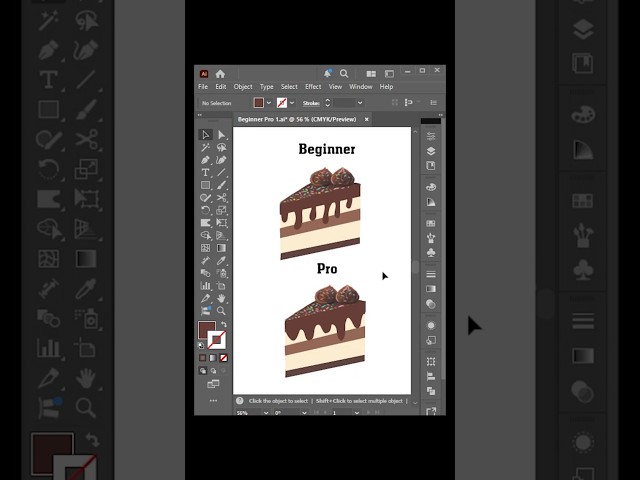The height and width of the screenshot is (480, 640).
Task: Open the Edit Toolbar three dots
Action: (213, 401)
